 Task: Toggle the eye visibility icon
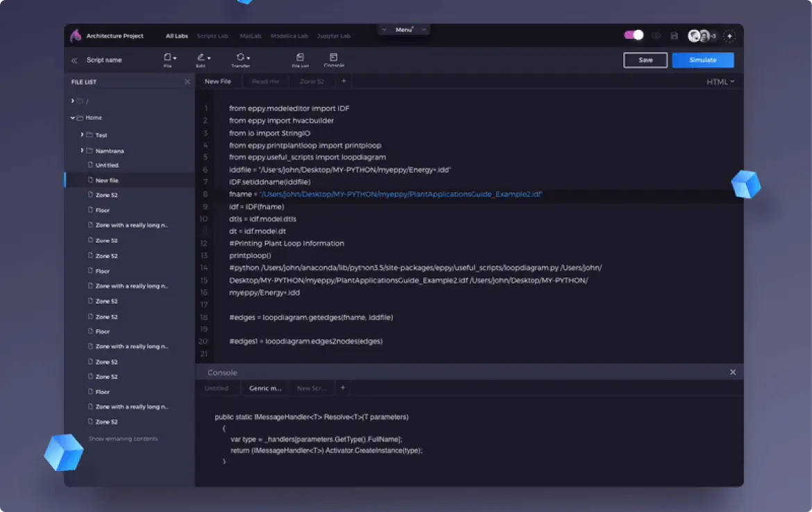coord(656,35)
